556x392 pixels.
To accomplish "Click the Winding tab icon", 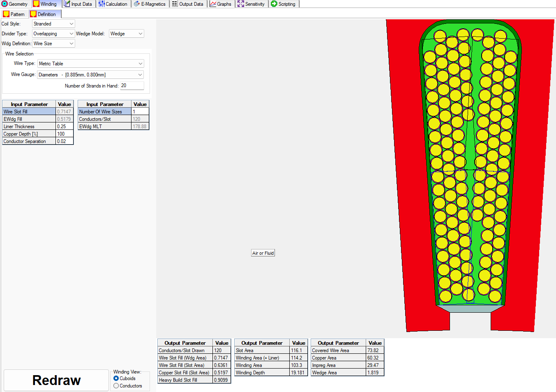I will click(36, 4).
